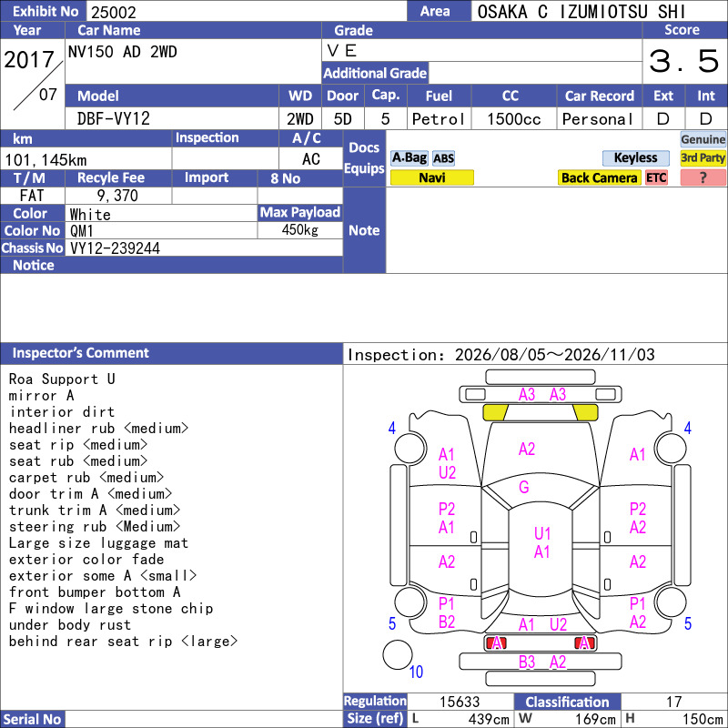Click the pink question mark badge
Viewport: 728px width, 728px height.
tap(703, 177)
